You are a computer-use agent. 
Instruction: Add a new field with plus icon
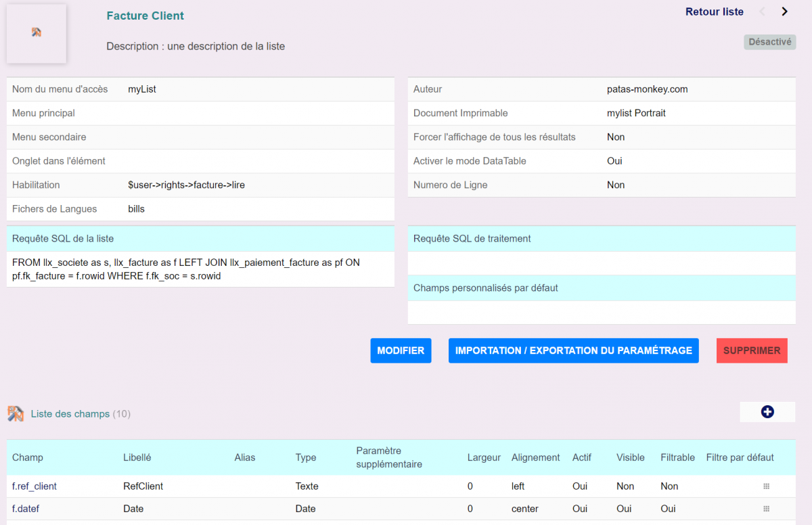767,412
